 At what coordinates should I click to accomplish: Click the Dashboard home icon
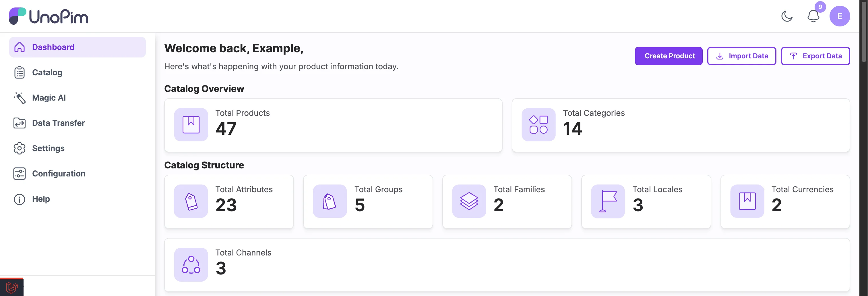click(20, 47)
